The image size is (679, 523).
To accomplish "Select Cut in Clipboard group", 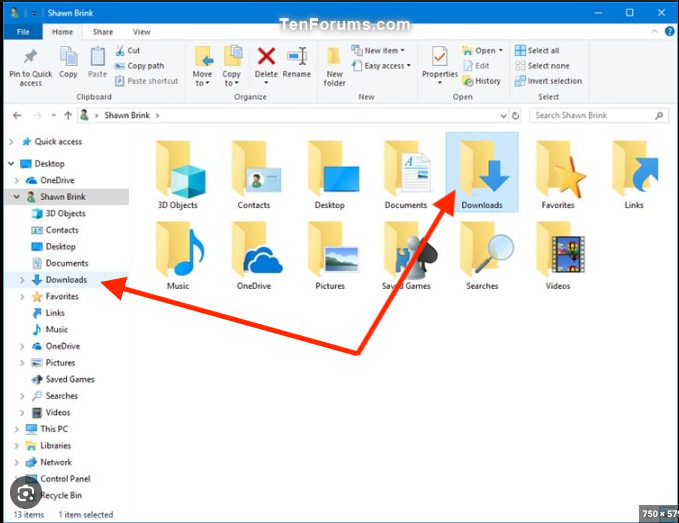I will [x=128, y=51].
